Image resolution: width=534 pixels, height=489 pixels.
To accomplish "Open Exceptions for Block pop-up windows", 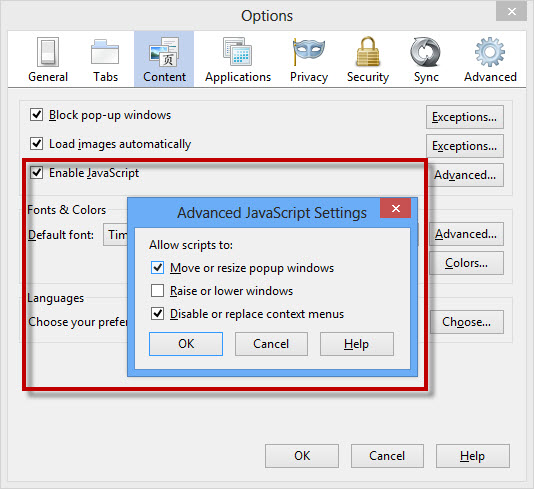I will coord(465,117).
